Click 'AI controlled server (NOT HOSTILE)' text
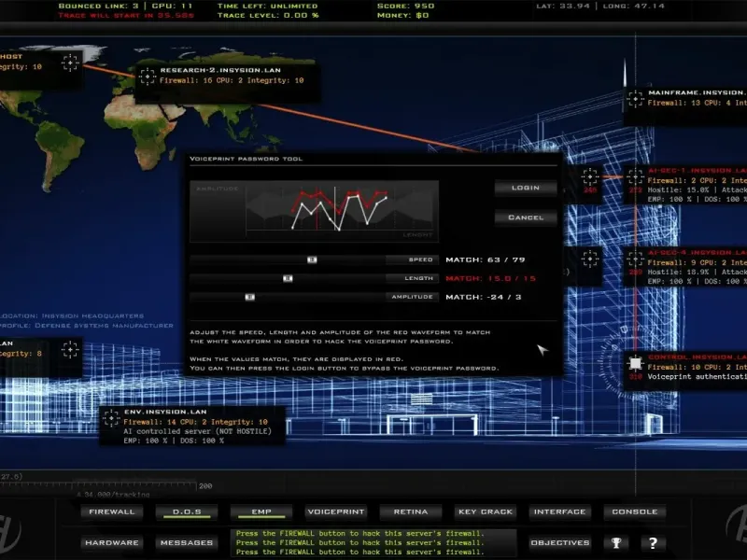 coord(197,431)
